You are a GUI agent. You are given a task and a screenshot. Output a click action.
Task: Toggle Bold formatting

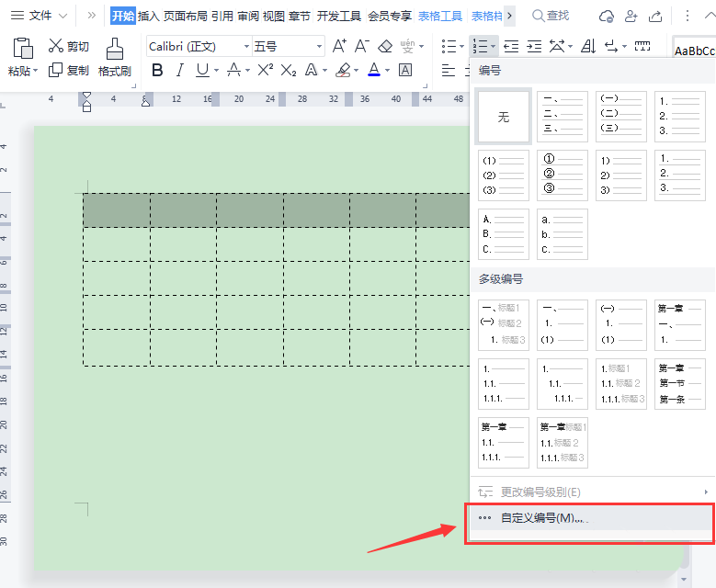156,71
